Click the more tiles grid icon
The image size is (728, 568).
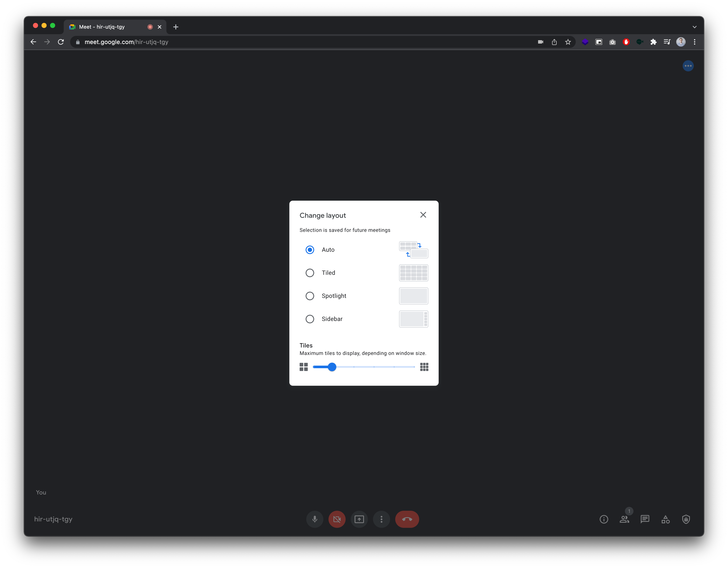pyautogui.click(x=424, y=367)
